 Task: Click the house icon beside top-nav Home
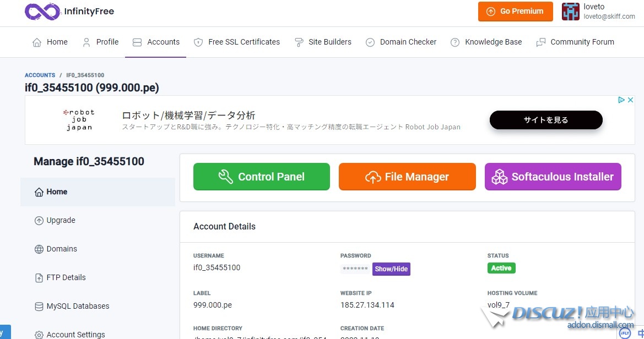click(x=37, y=42)
